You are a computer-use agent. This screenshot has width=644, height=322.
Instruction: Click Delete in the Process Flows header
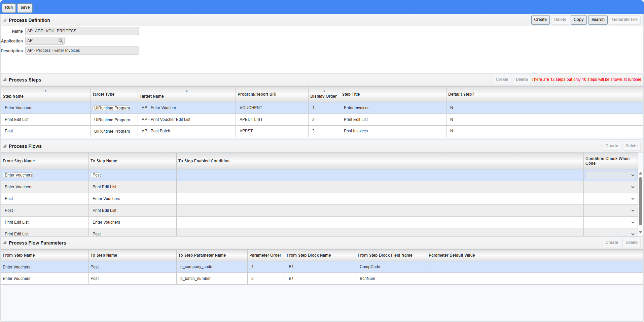click(632, 146)
